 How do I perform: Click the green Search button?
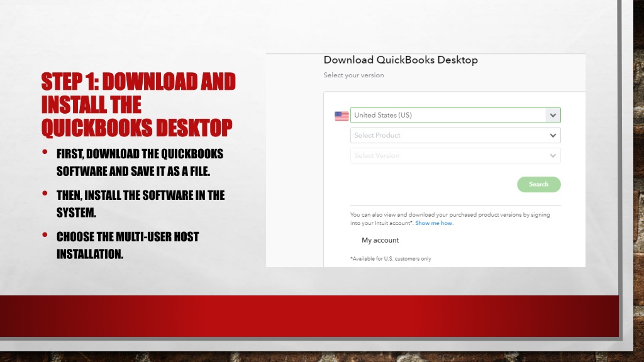point(538,184)
